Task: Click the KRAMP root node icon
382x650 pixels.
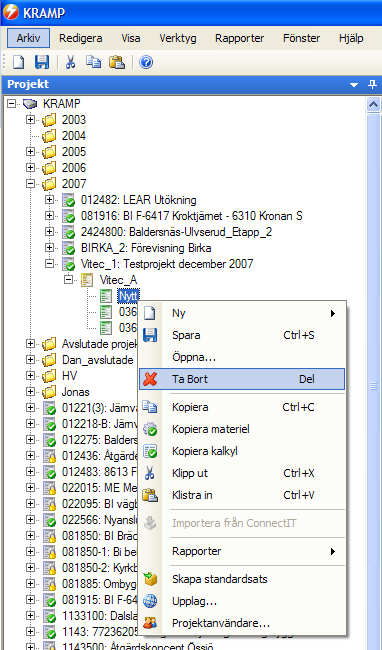Action: coord(30,104)
